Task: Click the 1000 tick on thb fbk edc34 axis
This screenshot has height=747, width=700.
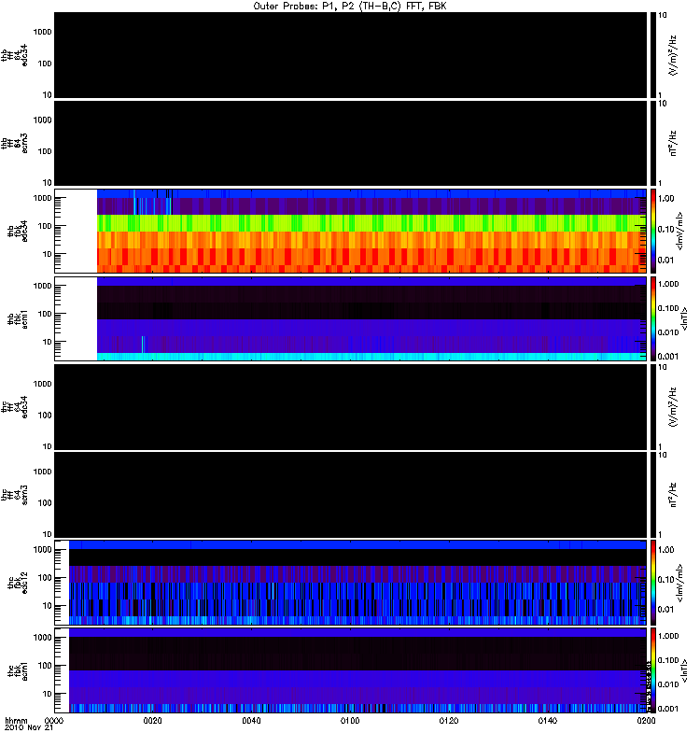Action: tap(42, 198)
